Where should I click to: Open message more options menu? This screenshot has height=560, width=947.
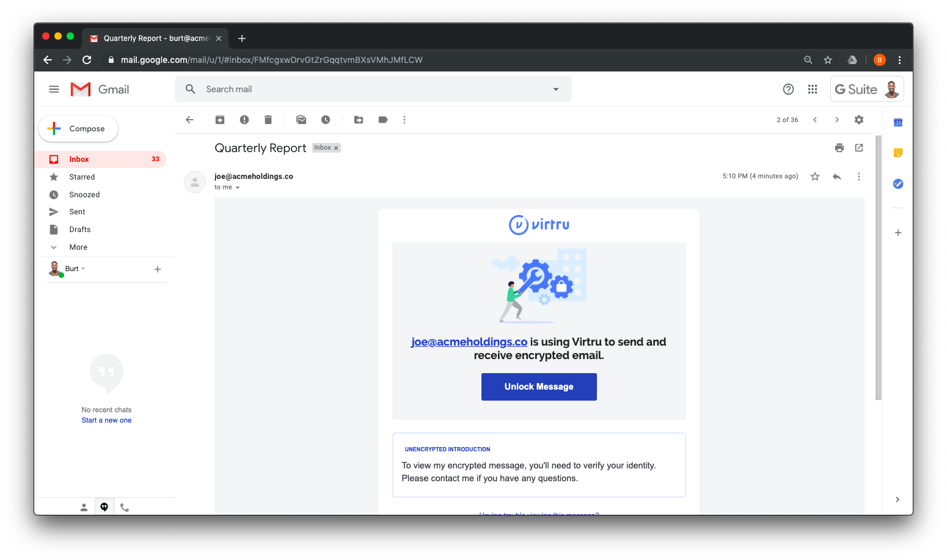[x=859, y=176]
